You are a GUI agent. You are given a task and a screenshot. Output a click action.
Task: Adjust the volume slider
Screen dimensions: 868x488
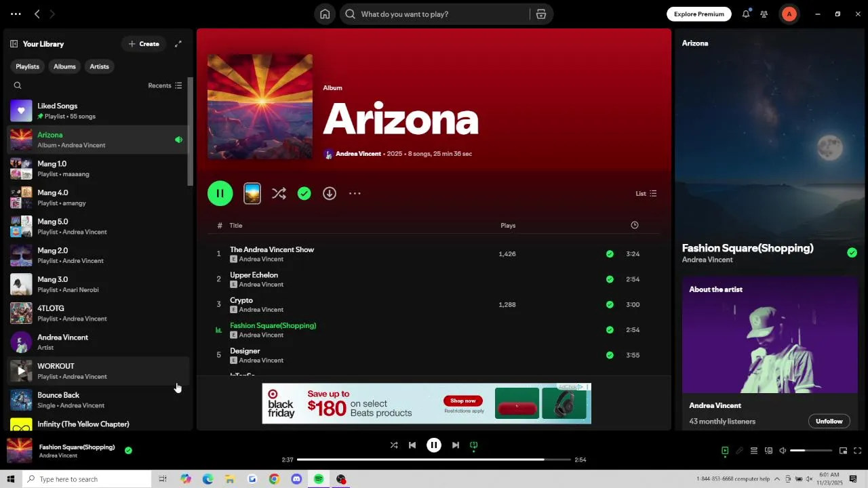811,451
